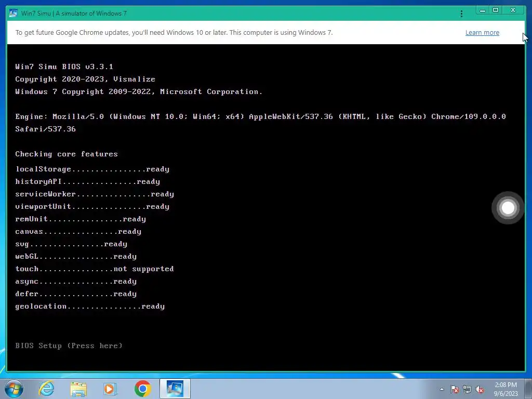Click the touch not supported line

click(x=95, y=269)
